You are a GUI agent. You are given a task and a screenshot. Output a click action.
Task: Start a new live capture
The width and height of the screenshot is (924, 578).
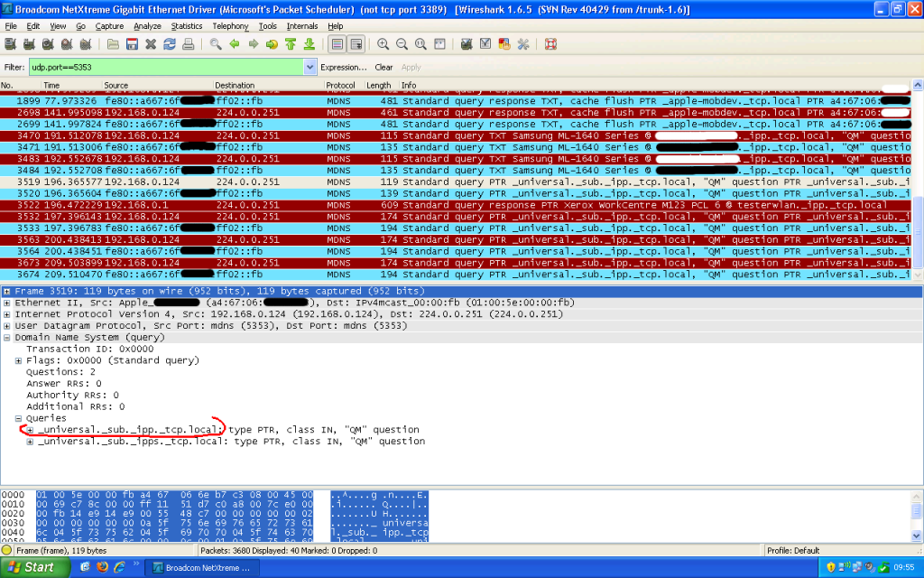(x=48, y=44)
